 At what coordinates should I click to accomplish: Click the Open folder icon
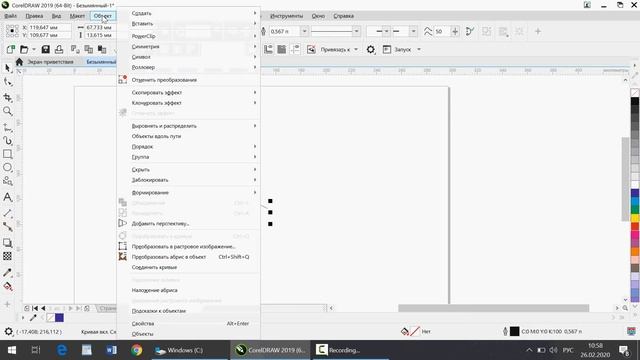pyautogui.click(x=24, y=49)
